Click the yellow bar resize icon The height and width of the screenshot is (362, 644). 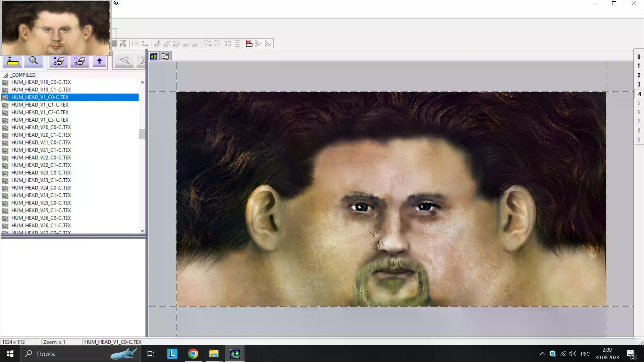(x=13, y=61)
